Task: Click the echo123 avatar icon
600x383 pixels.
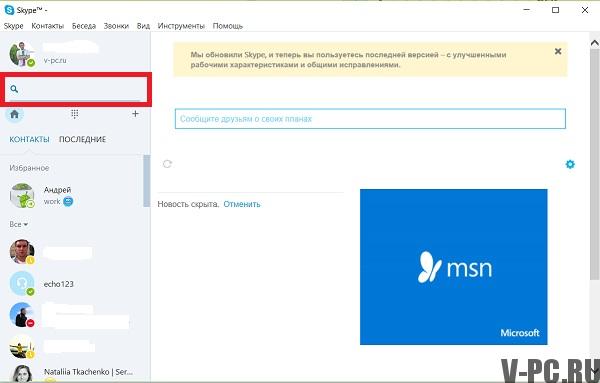Action: point(22,284)
